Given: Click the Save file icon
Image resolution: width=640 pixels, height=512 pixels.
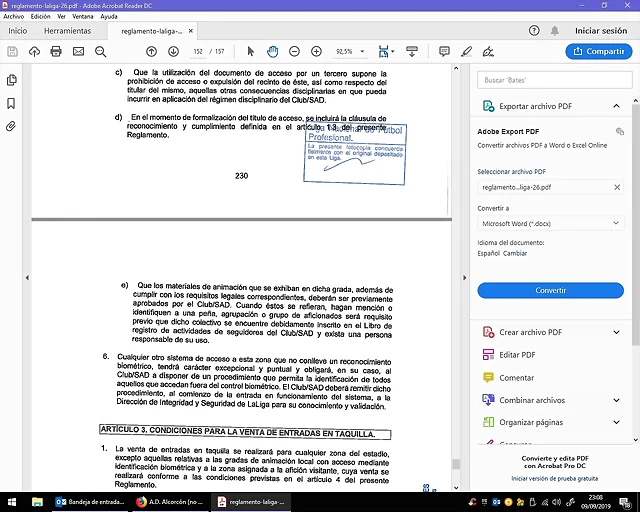Looking at the screenshot, I should 13,51.
